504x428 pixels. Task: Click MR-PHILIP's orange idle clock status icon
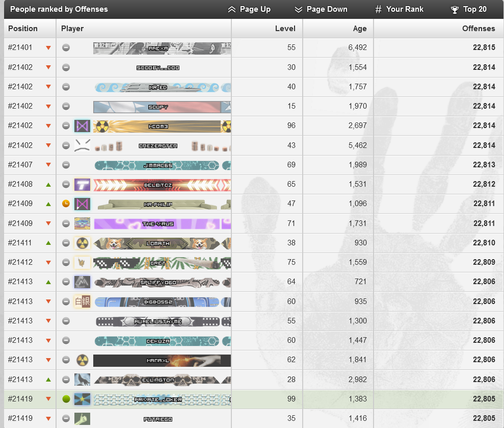click(66, 204)
